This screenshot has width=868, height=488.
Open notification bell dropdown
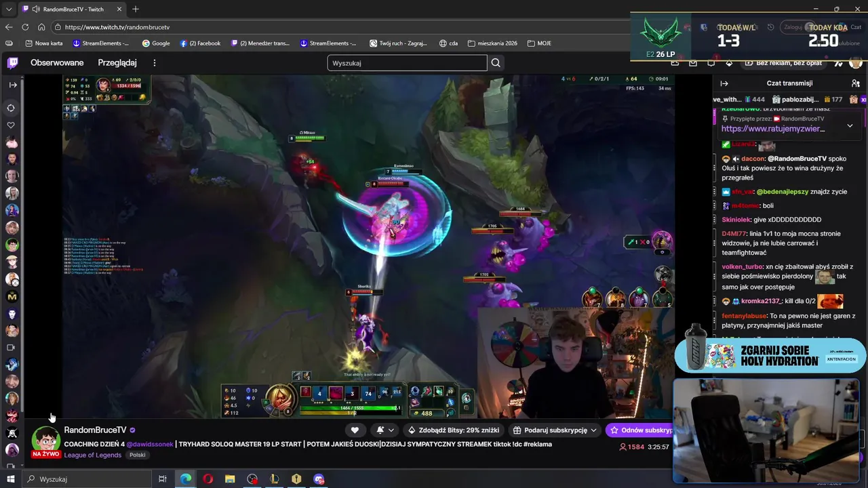pyautogui.click(x=384, y=430)
